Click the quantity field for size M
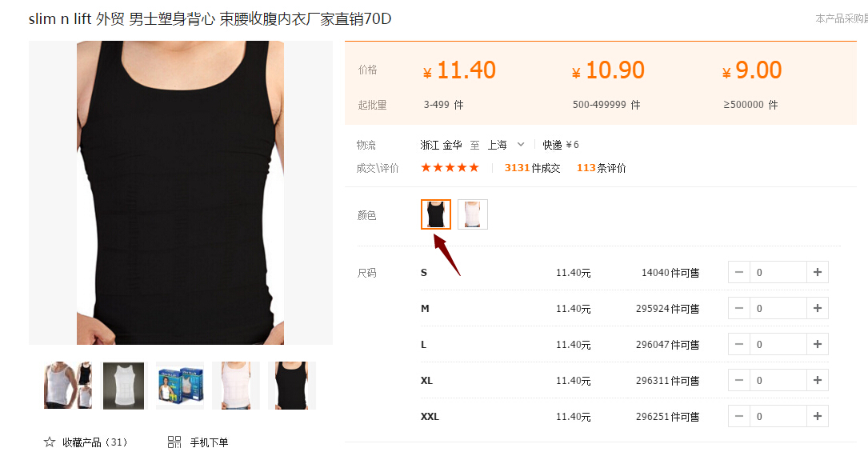868x452 pixels. coord(778,308)
